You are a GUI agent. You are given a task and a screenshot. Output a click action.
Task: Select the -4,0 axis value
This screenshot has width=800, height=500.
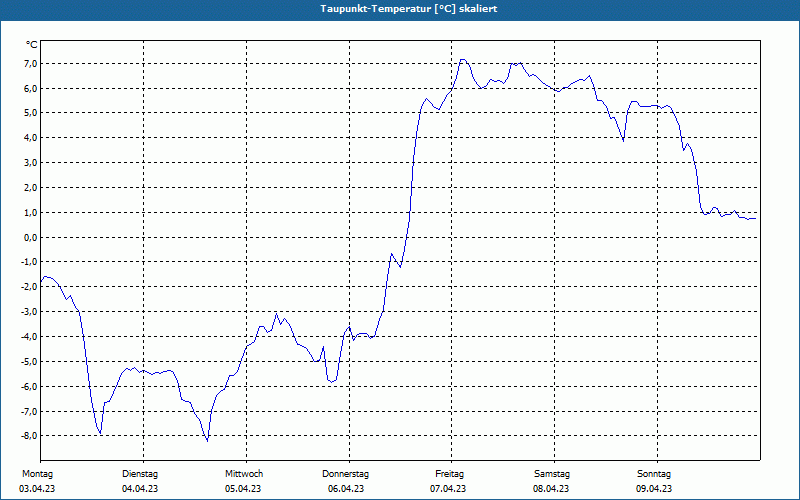coord(28,337)
